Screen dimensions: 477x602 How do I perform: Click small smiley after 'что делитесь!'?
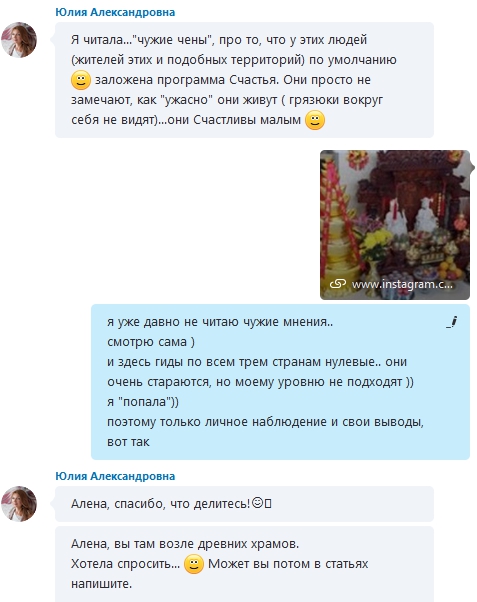pos(257,503)
